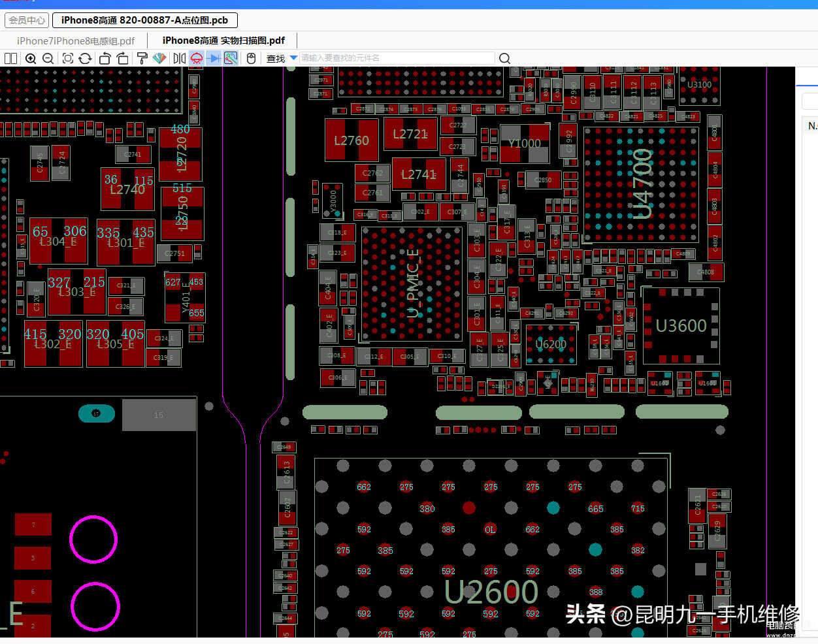
Task: Click the zoom out magnifier icon
Action: [x=48, y=59]
